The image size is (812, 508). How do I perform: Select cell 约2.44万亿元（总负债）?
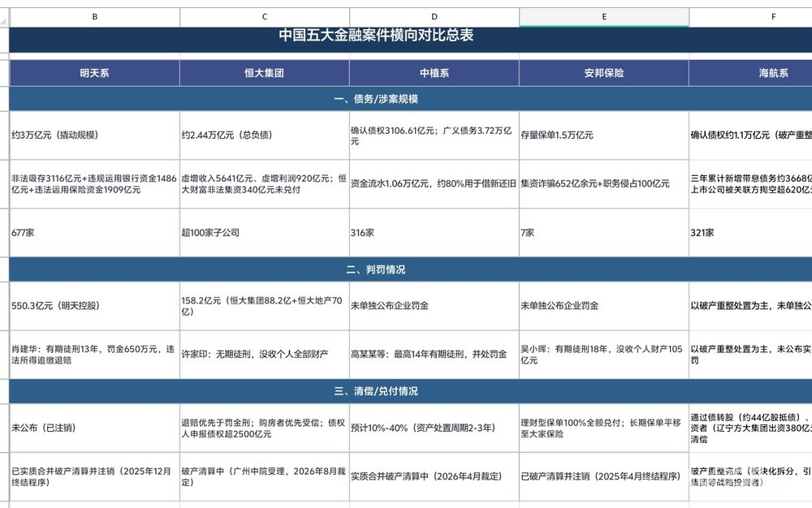[265, 135]
